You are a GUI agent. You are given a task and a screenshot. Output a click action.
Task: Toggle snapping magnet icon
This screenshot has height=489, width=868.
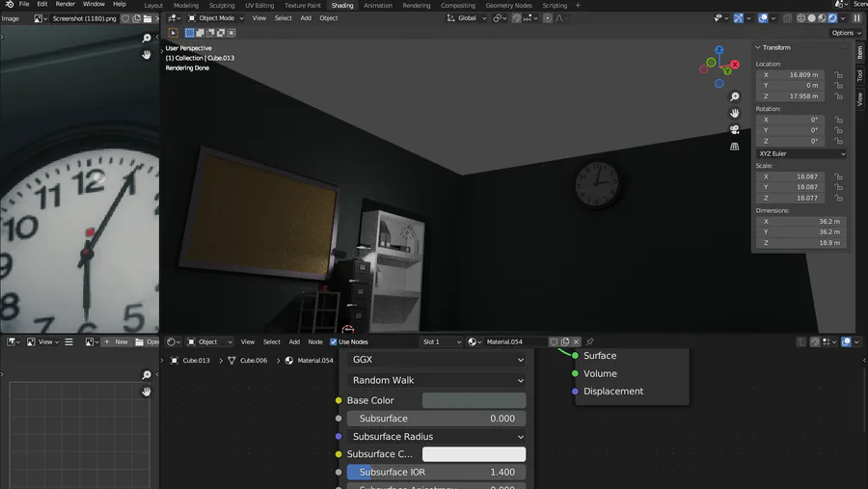coord(517,18)
